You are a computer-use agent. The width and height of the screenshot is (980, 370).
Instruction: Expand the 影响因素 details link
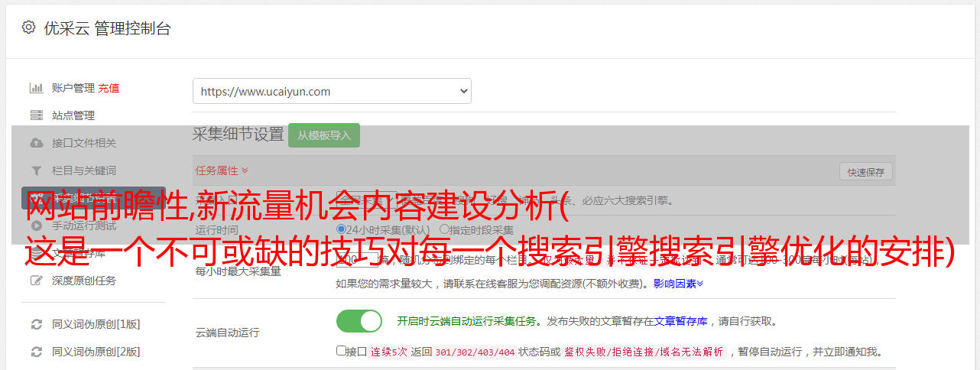[678, 284]
